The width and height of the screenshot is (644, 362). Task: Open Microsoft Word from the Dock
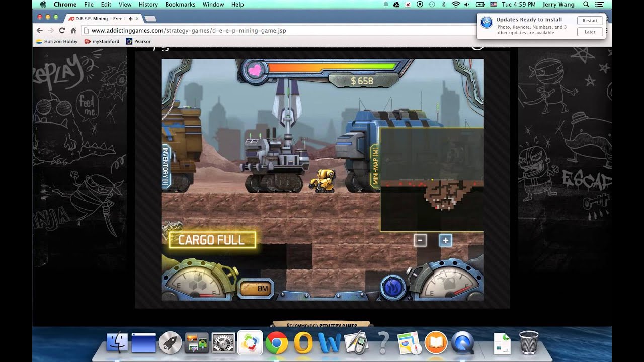[x=330, y=343]
